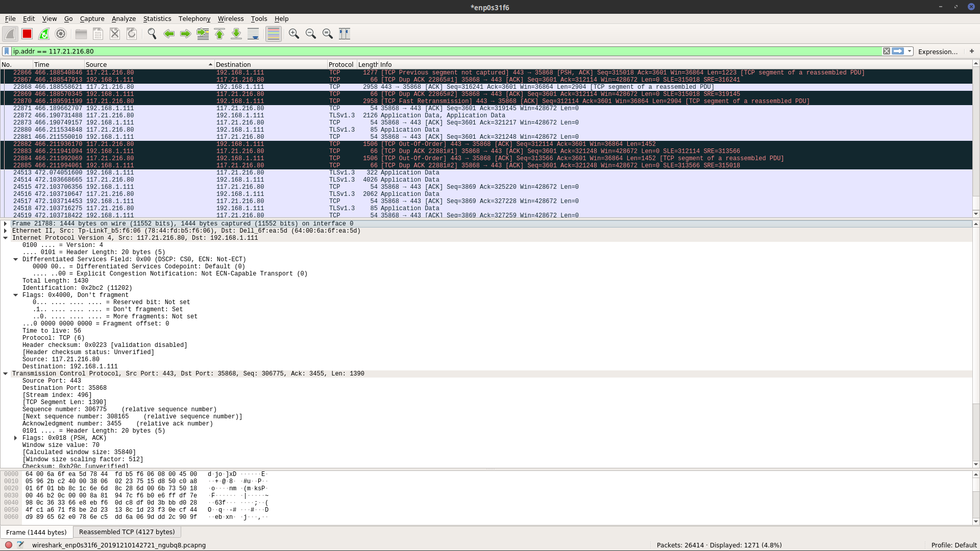Toggle packet list colorization
The image size is (980, 551).
point(274,34)
